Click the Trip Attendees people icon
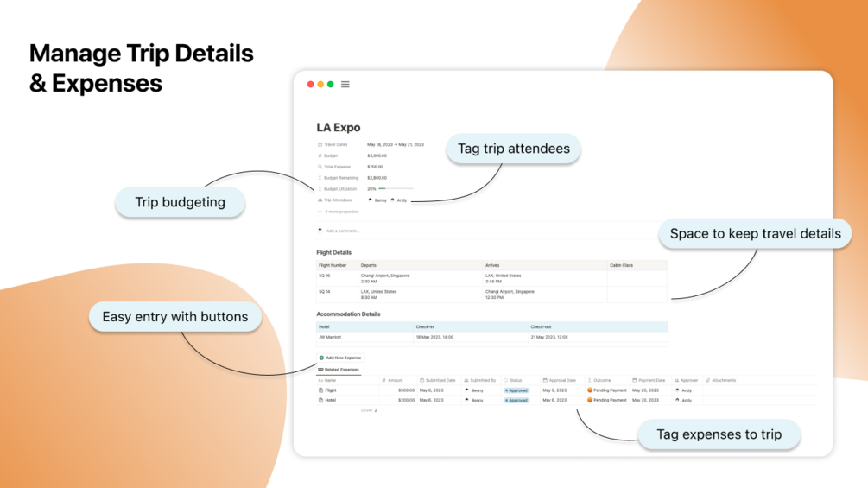Viewport: 868px width, 488px height. point(320,200)
